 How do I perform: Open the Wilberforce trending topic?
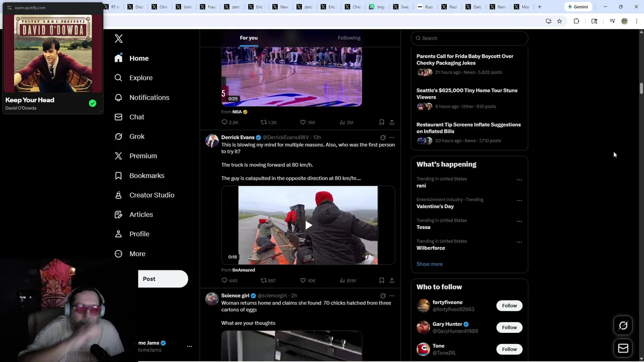[x=431, y=248]
